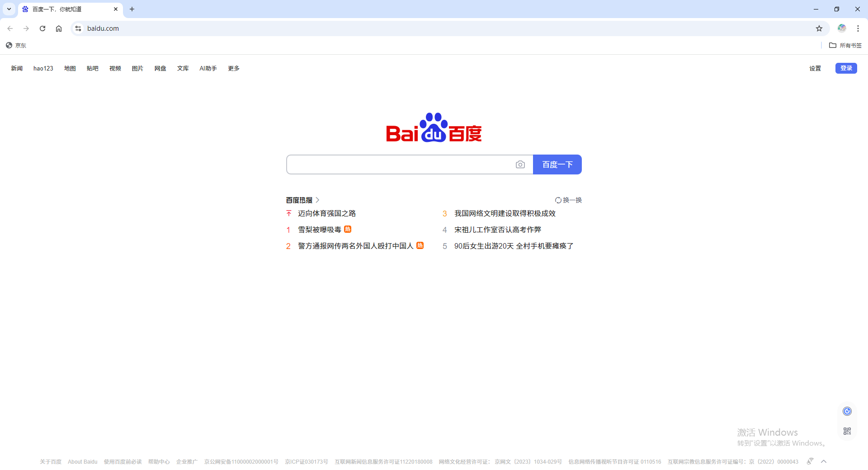Viewport: 868px width, 470px height.
Task: Click the 京ICP证030173号 footer link
Action: (307, 462)
